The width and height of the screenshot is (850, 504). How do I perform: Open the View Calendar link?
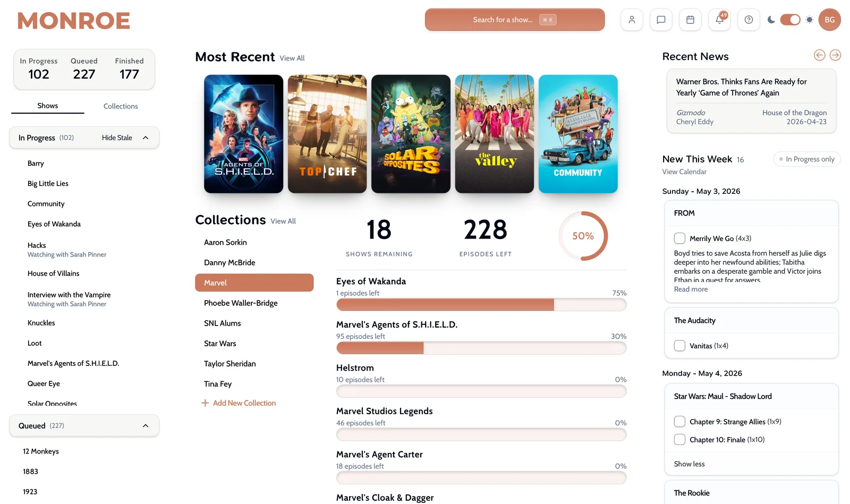[684, 172]
